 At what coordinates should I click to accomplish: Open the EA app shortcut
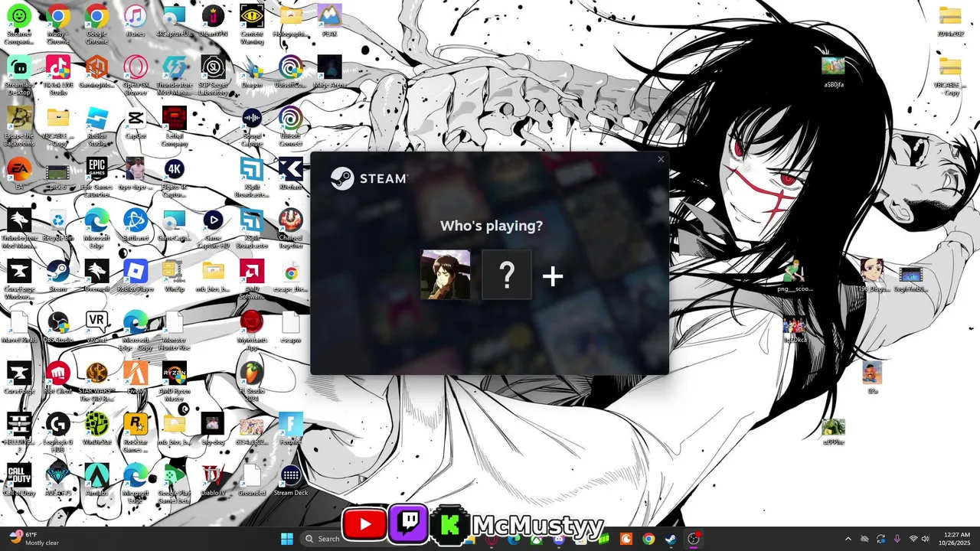click(19, 174)
